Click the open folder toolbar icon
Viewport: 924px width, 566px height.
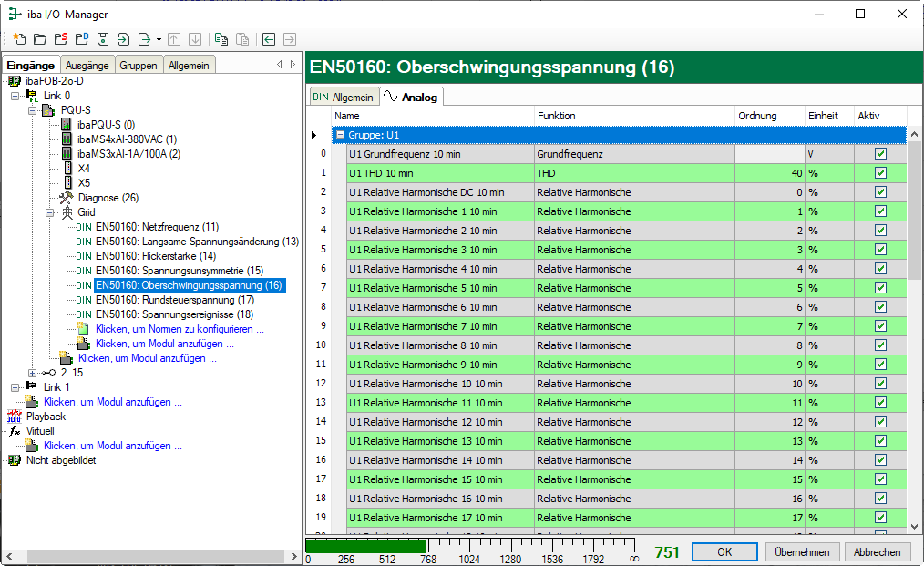coord(39,39)
